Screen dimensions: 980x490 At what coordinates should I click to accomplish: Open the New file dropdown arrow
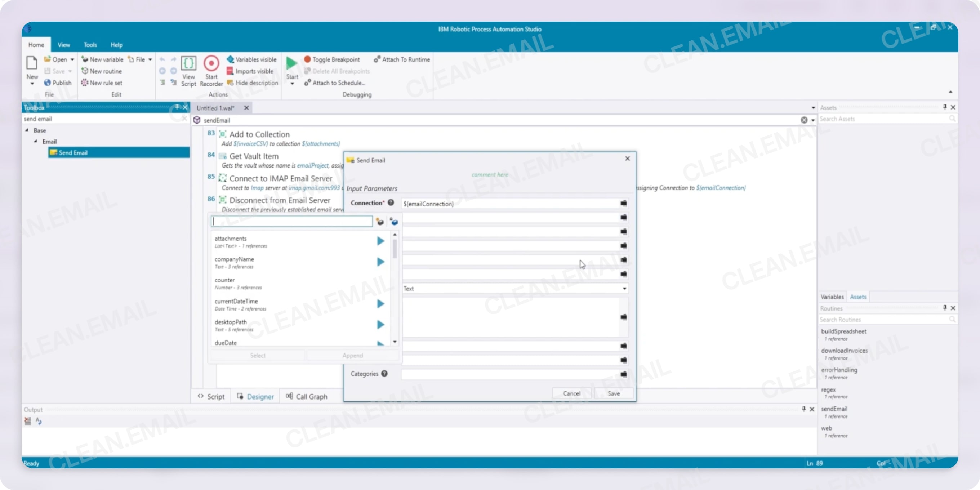click(x=150, y=59)
